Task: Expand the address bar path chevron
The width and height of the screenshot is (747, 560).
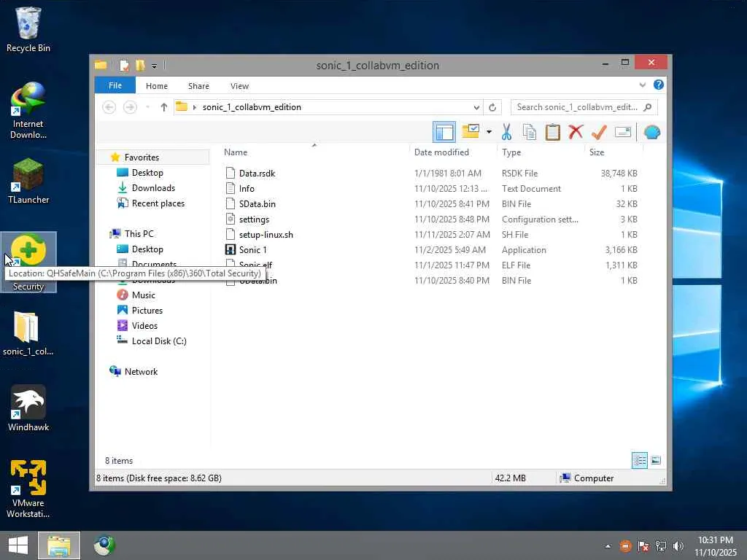Action: point(194,107)
